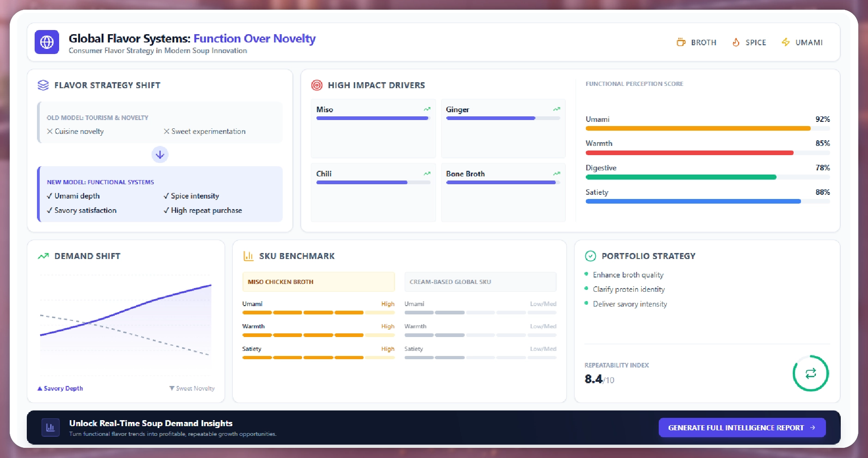The width and height of the screenshot is (868, 458).
Task: Click the Bone Broth driver card
Action: (x=503, y=192)
